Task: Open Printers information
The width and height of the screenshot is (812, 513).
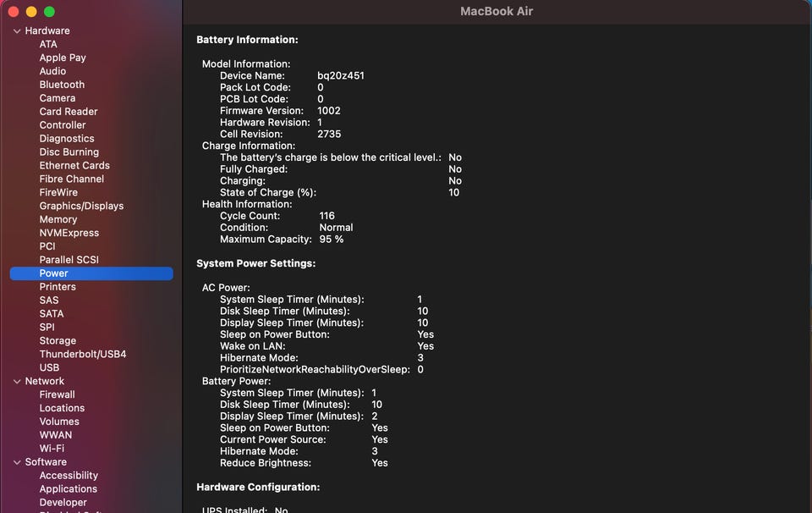Action: pos(58,287)
